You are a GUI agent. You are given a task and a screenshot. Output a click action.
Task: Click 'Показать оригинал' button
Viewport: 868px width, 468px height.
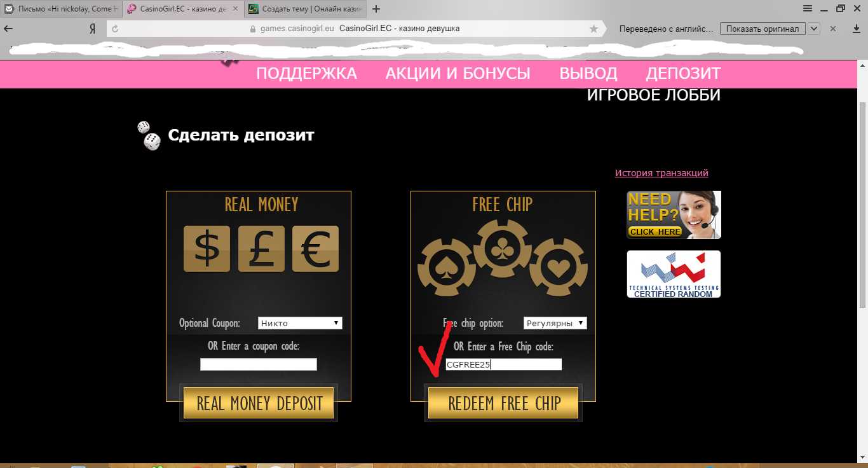point(763,29)
